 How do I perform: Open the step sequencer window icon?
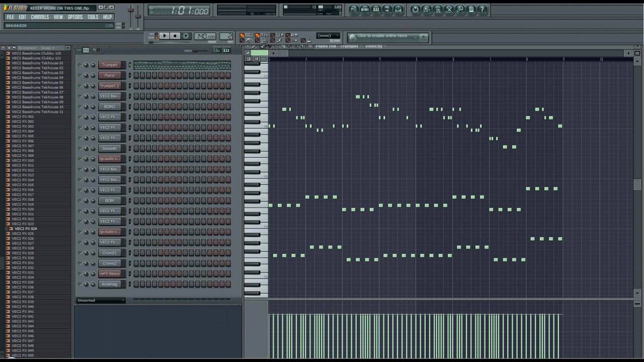point(365,10)
